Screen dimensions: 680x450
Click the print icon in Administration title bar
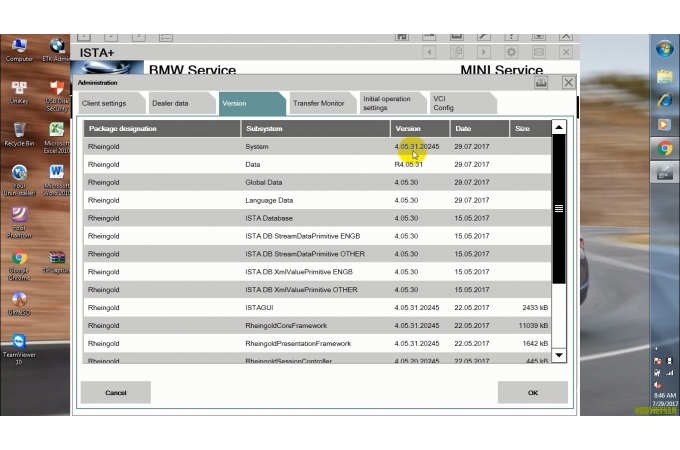(541, 82)
